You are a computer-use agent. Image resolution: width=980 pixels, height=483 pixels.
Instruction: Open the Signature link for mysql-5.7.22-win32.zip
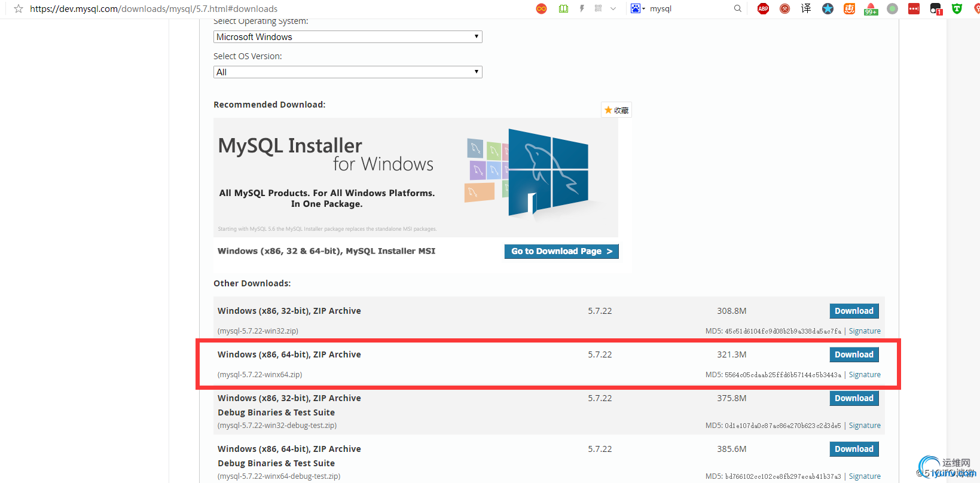click(865, 331)
